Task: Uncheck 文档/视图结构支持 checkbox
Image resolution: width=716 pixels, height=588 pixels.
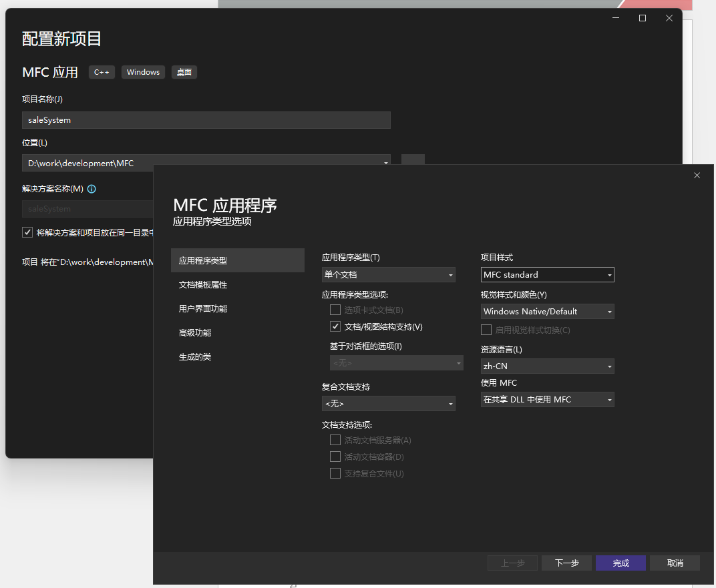Action: (335, 327)
